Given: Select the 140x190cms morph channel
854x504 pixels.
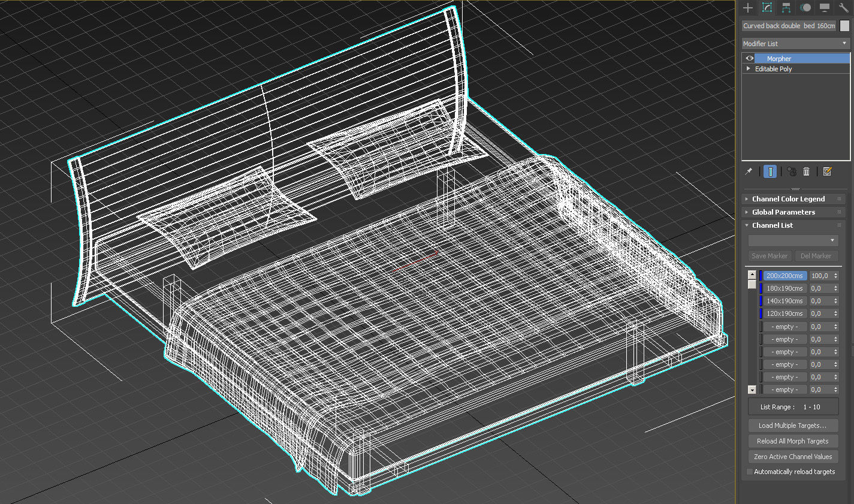Looking at the screenshot, I should tap(784, 301).
